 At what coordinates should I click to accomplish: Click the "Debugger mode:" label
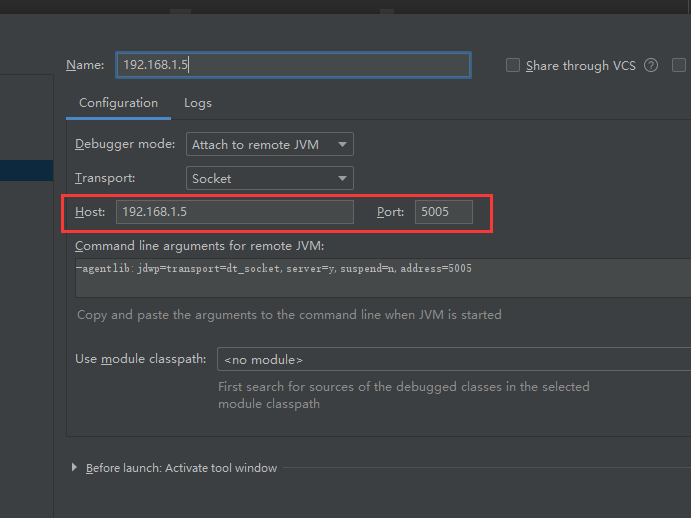[x=125, y=145]
